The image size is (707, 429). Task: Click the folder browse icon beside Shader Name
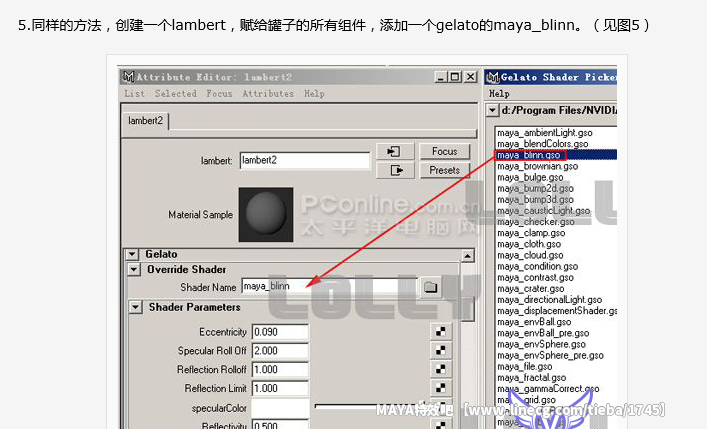[x=430, y=287]
